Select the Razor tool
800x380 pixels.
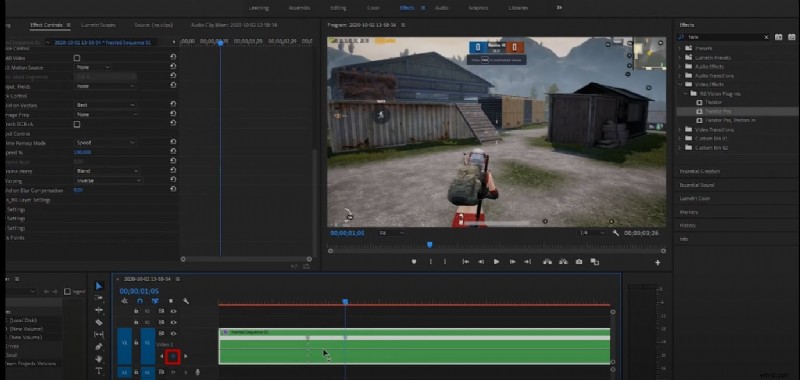tap(99, 322)
